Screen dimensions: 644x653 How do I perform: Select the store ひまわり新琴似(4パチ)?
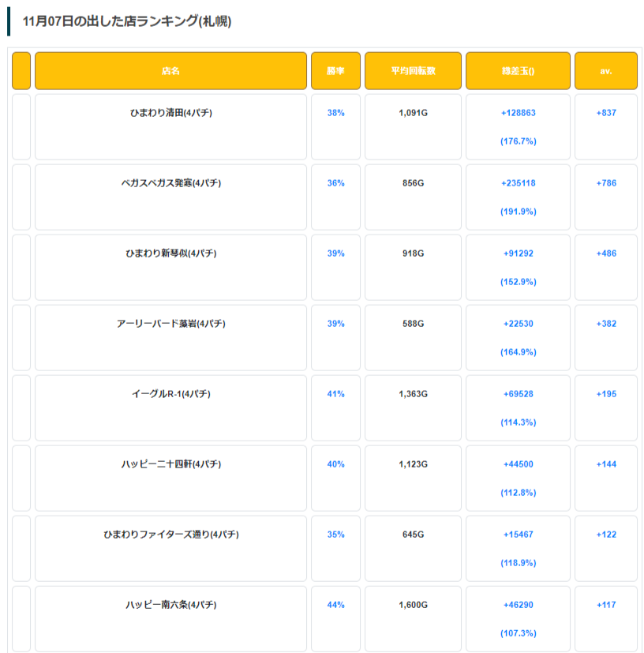tap(171, 253)
